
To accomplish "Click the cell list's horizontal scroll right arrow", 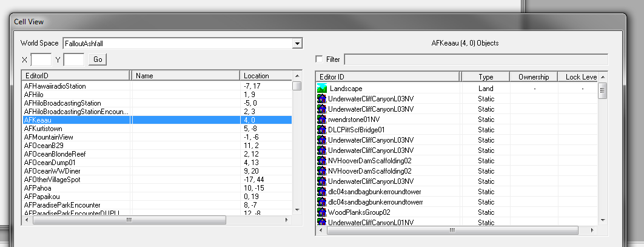I will (x=287, y=220).
